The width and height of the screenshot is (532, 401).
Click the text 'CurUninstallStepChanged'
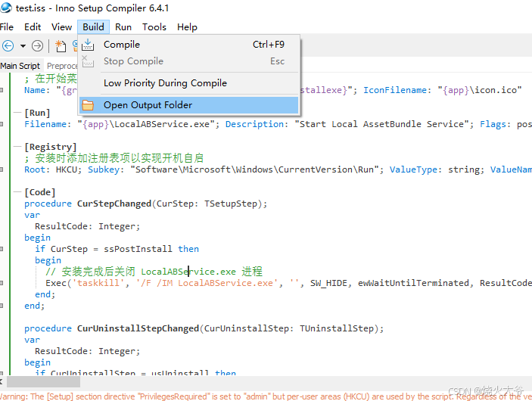point(138,328)
